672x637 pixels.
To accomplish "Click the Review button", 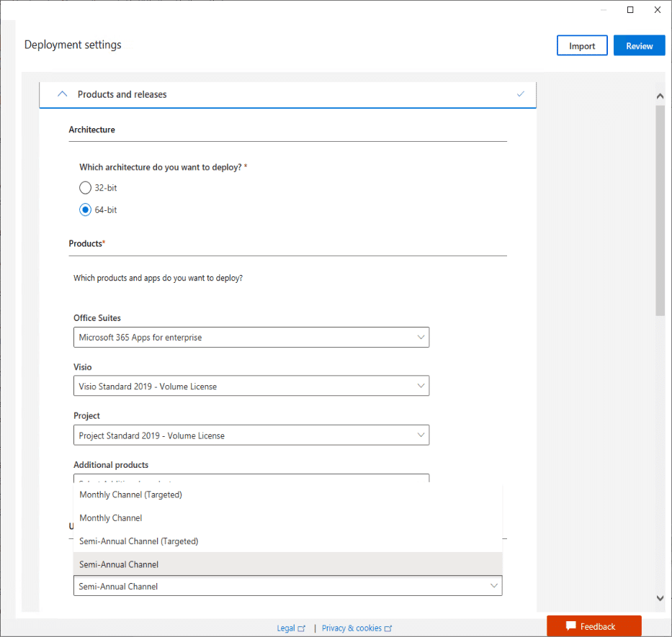I will [639, 45].
